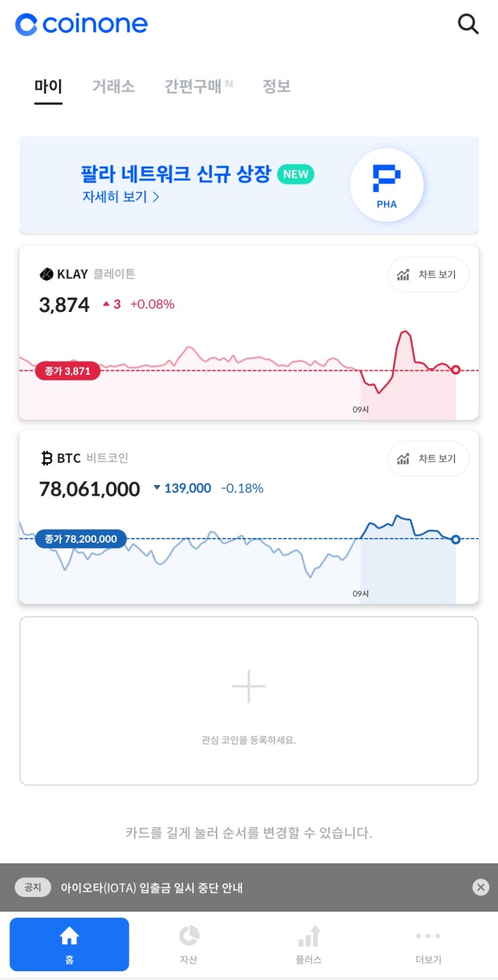
Task: Open 차트 보기 for KLAY
Action: pos(428,274)
